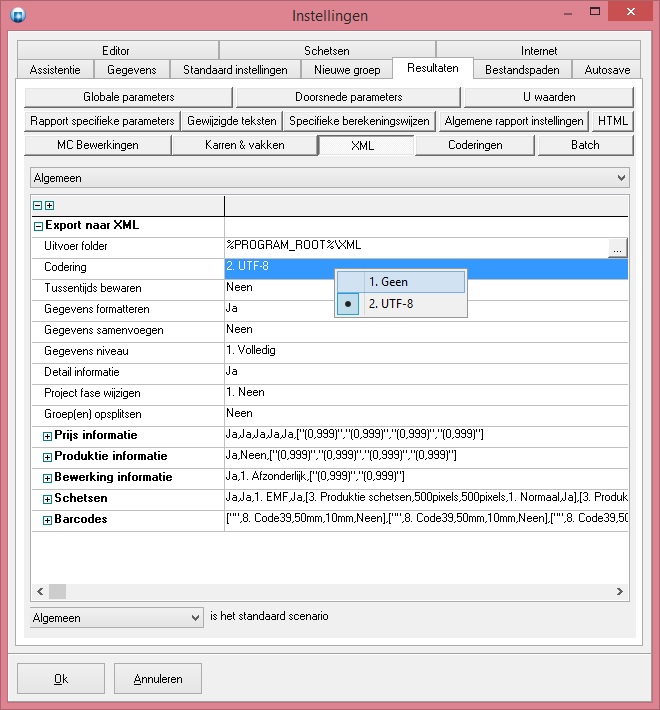Minimize the Instellingen window
Image resolution: width=660 pixels, height=710 pixels.
click(568, 13)
